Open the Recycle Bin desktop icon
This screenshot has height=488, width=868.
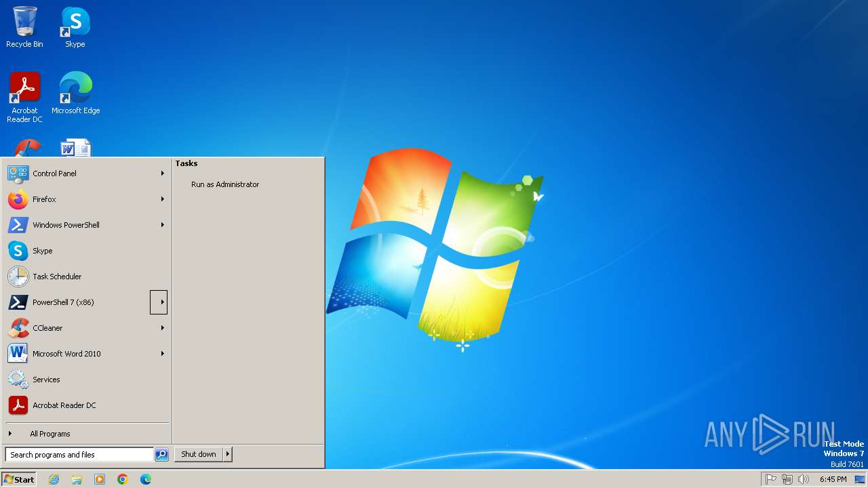pos(24,27)
